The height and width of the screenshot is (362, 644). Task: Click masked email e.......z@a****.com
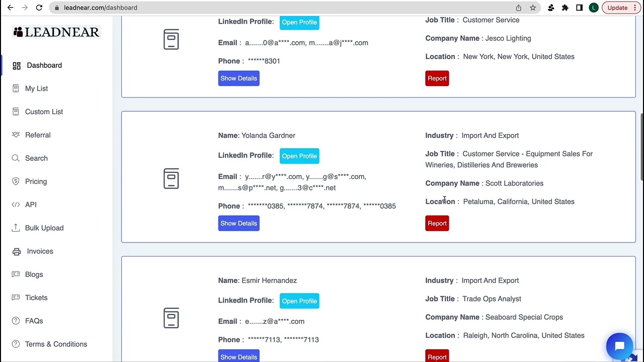tap(275, 321)
